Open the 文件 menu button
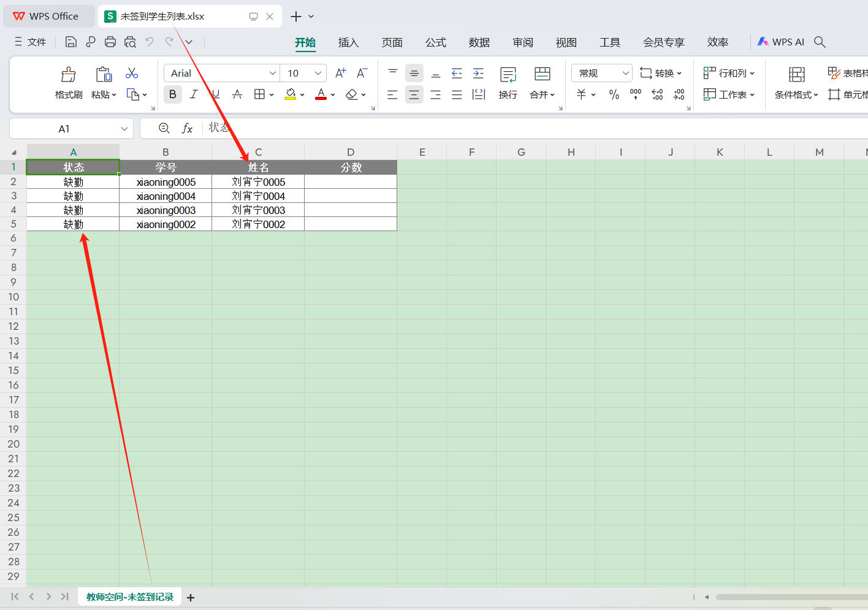Viewport: 868px width, 610px height. pyautogui.click(x=31, y=42)
